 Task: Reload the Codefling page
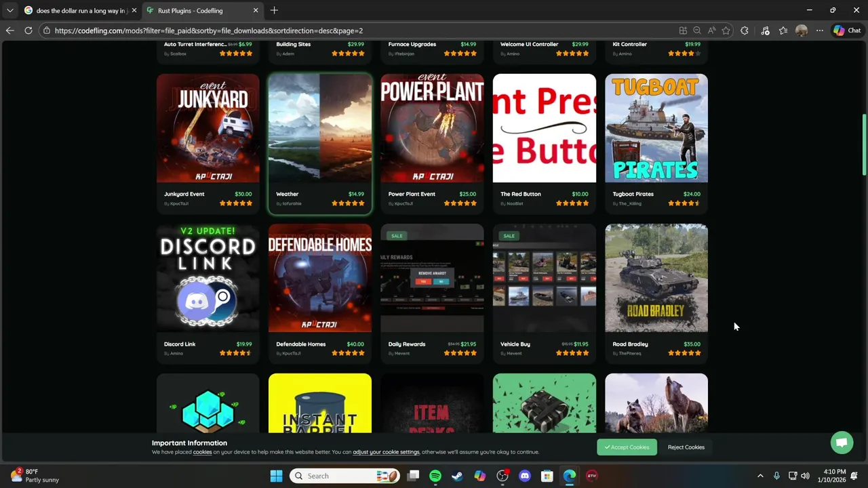coord(28,30)
